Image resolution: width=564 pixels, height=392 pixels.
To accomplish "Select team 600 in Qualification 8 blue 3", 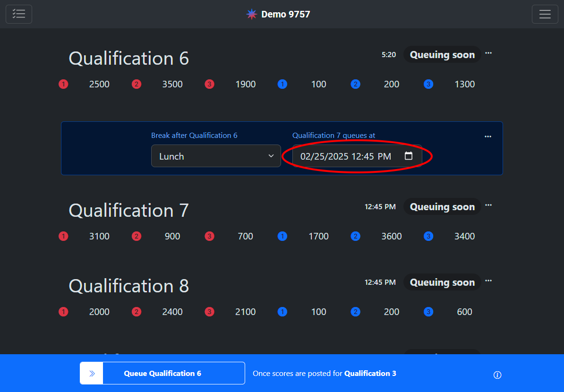I will pyautogui.click(x=464, y=312).
